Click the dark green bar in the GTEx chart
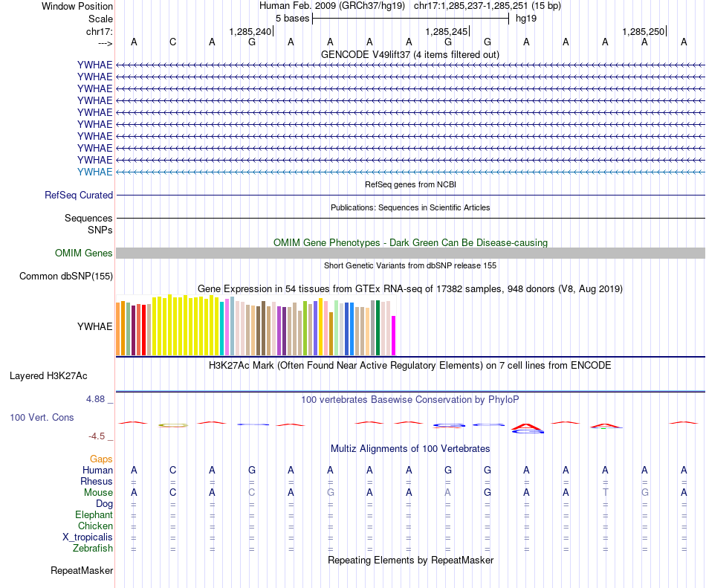Viewport: 706px width, 588px height. click(378, 329)
